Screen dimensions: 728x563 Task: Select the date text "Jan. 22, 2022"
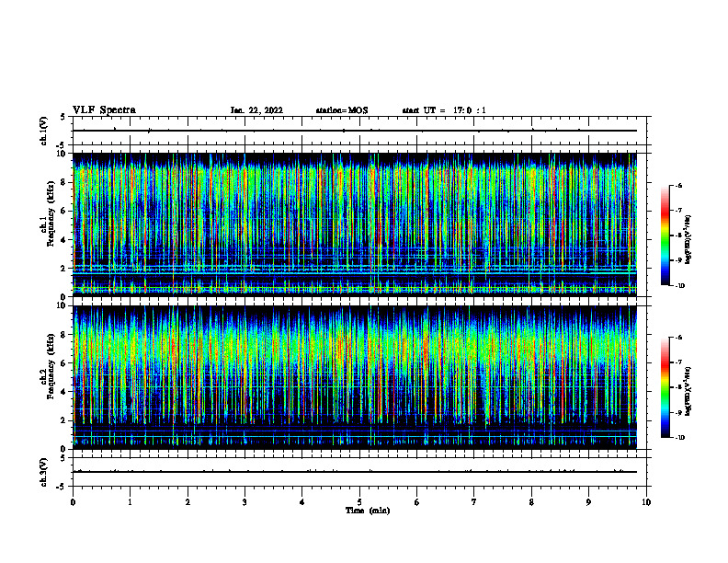pyautogui.click(x=256, y=110)
